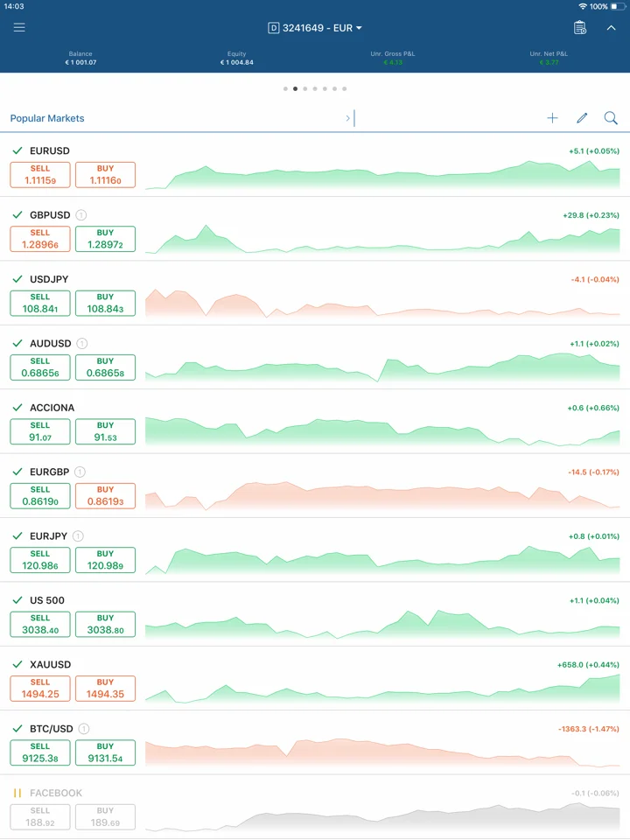The image size is (630, 840).
Task: Open the ACCIONA price chart
Action: [382, 431]
